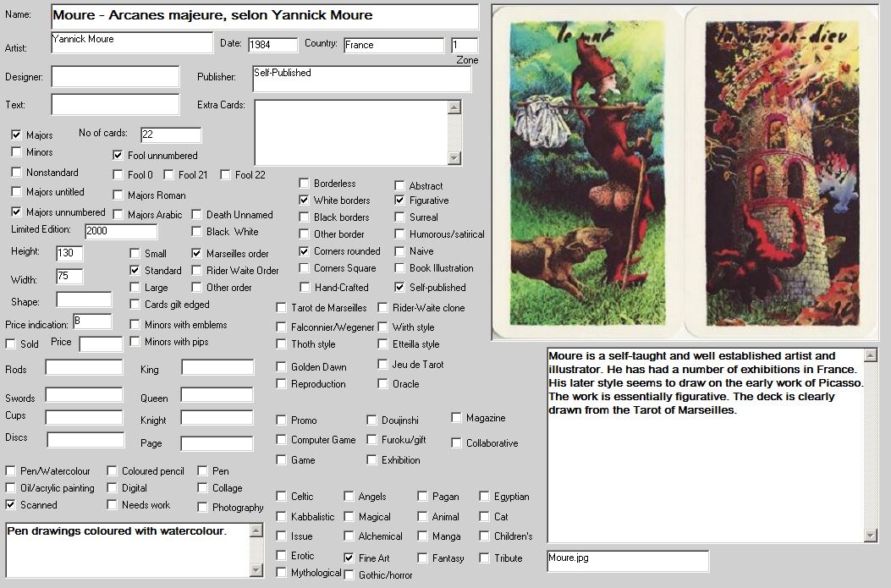Viewport: 891px width, 588px height.
Task: Enable the Minors checkbox
Action: click(17, 152)
